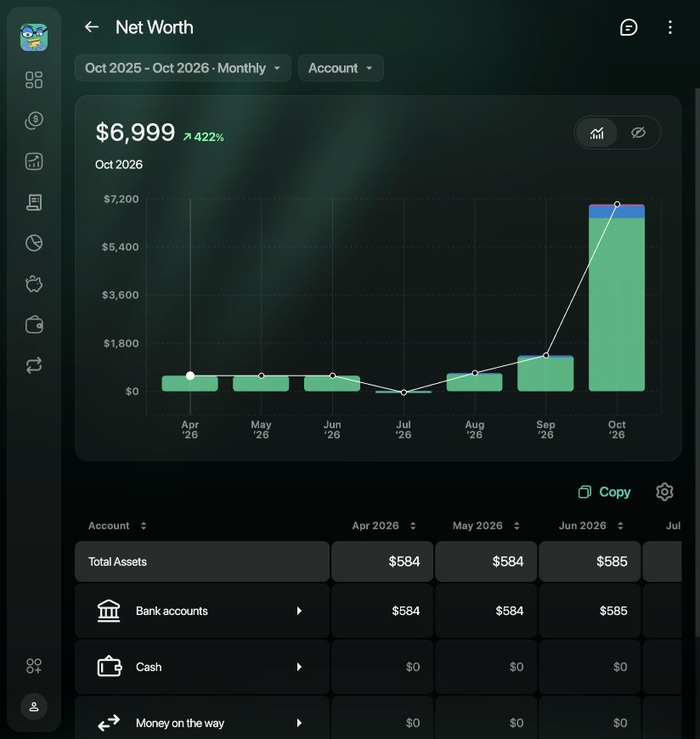Screen dimensions: 700x739
Task: Click Cash Apr 2026 value $0
Action: tap(413, 667)
